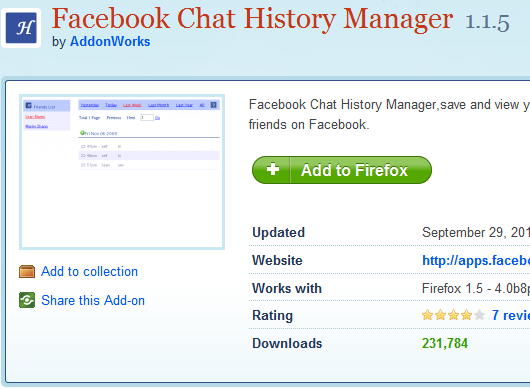This screenshot has height=389, width=530.
Task: Click the Share this Add-on link
Action: (x=93, y=300)
